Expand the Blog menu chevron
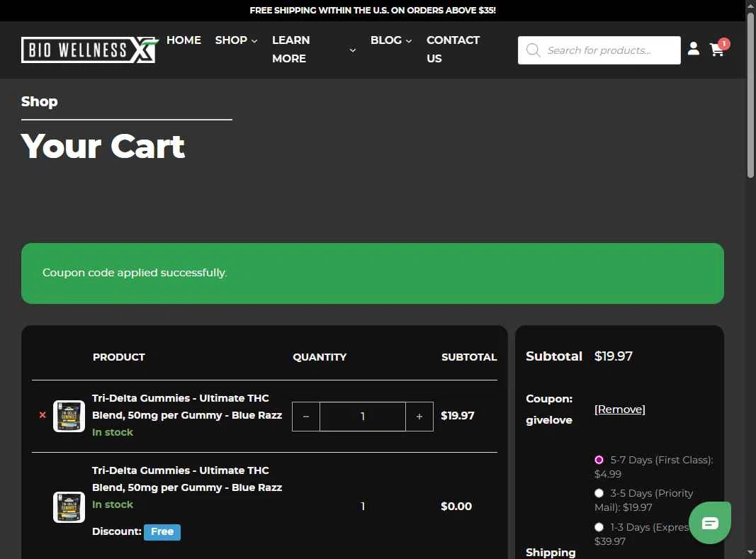This screenshot has width=756, height=559. coord(408,41)
